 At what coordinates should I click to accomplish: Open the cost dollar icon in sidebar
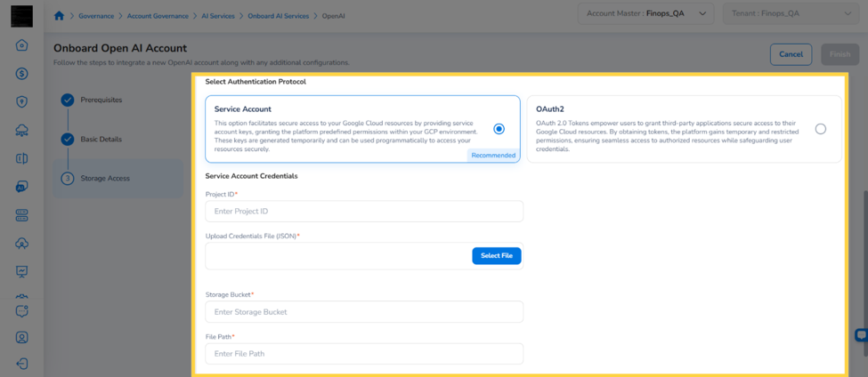tap(22, 74)
